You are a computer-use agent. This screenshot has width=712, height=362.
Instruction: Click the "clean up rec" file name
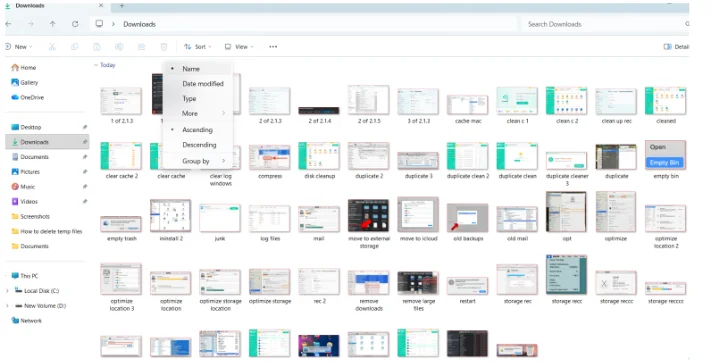click(x=616, y=121)
